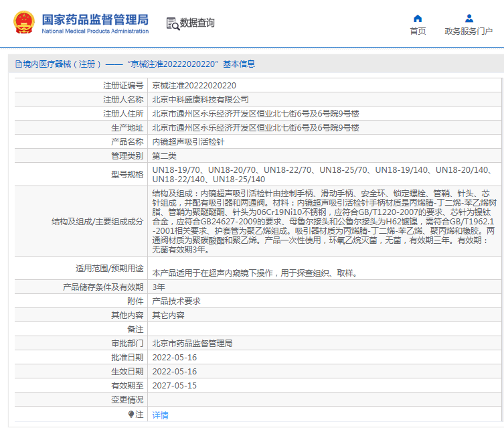Open the 数据查询 search icon
Viewport: 504px width, 428px height.
173,24
